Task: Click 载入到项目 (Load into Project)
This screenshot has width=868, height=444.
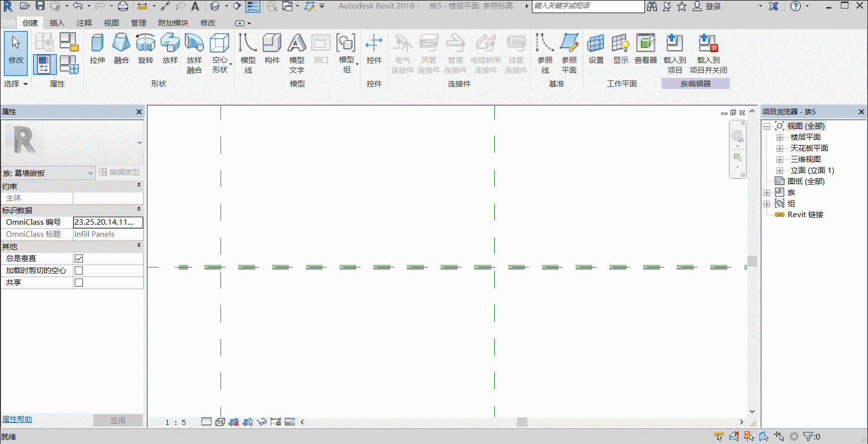Action: point(675,53)
